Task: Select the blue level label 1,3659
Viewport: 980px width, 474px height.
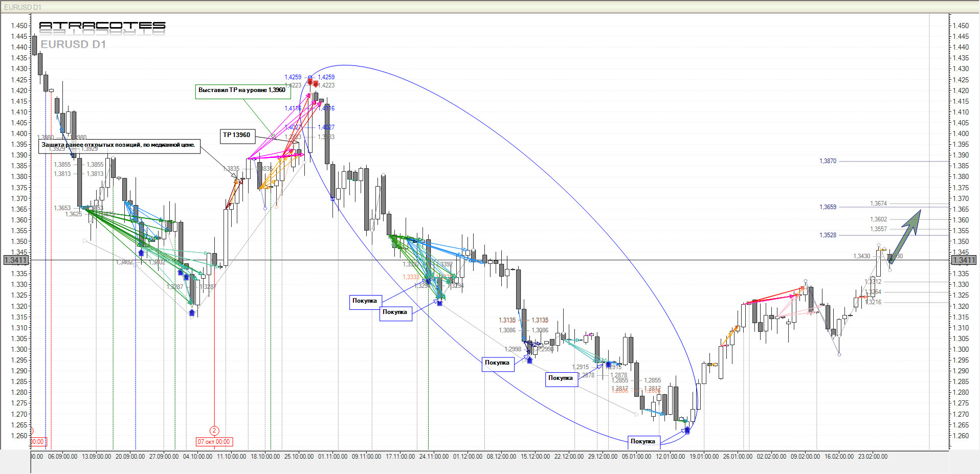Action: tap(828, 207)
